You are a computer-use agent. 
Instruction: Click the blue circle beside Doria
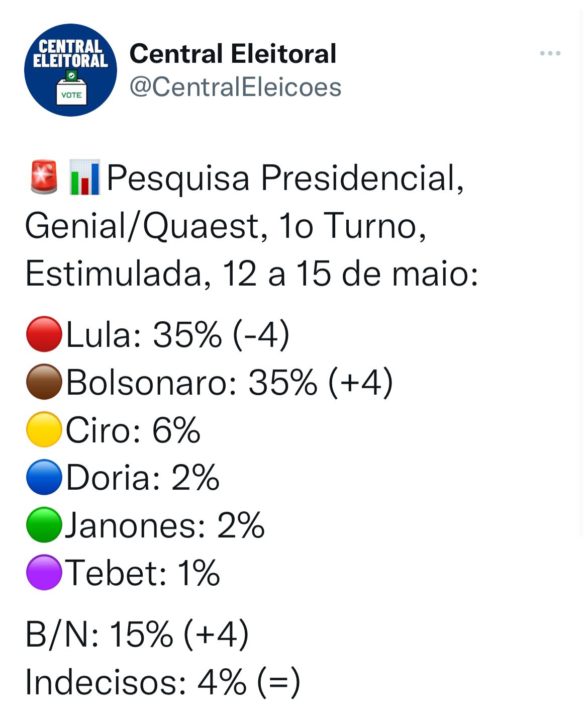44,477
